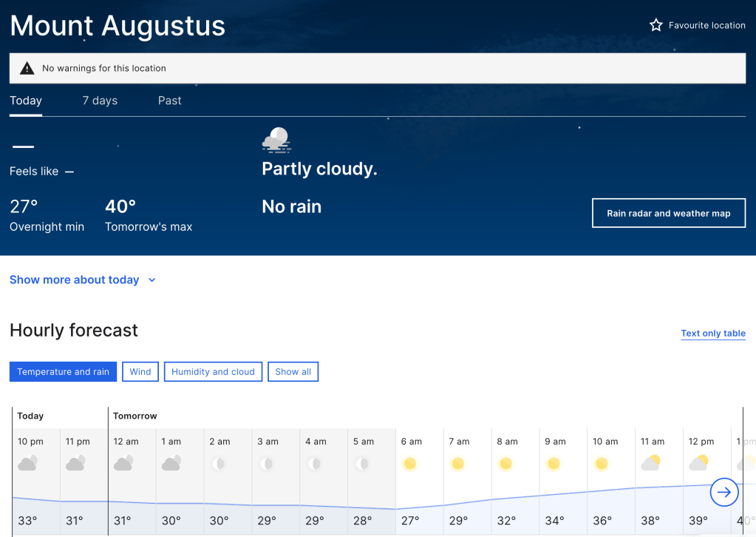Image resolution: width=756 pixels, height=537 pixels.
Task: Select the Temperature and rain filter
Action: click(63, 371)
